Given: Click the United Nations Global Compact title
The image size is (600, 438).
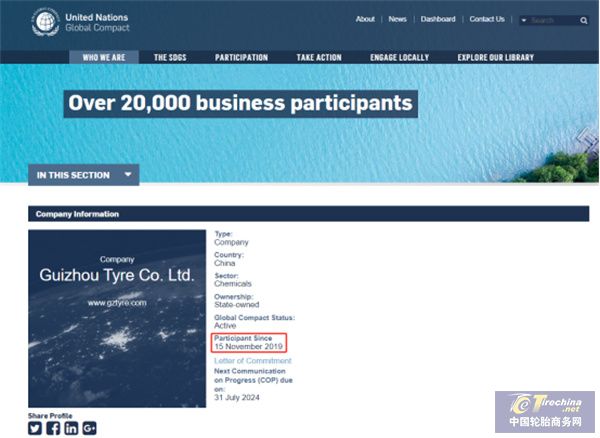Looking at the screenshot, I should [97, 22].
